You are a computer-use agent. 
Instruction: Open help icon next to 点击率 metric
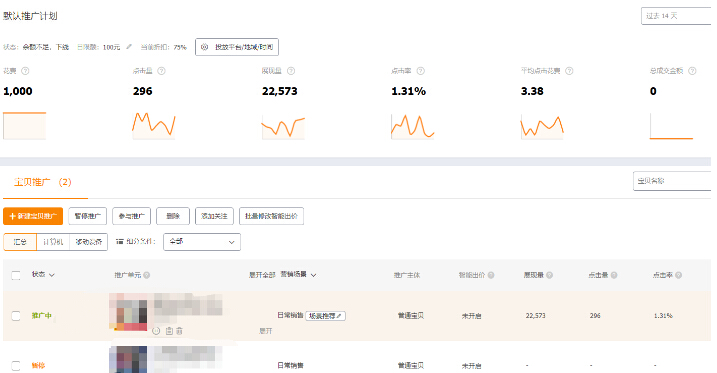[x=421, y=71]
